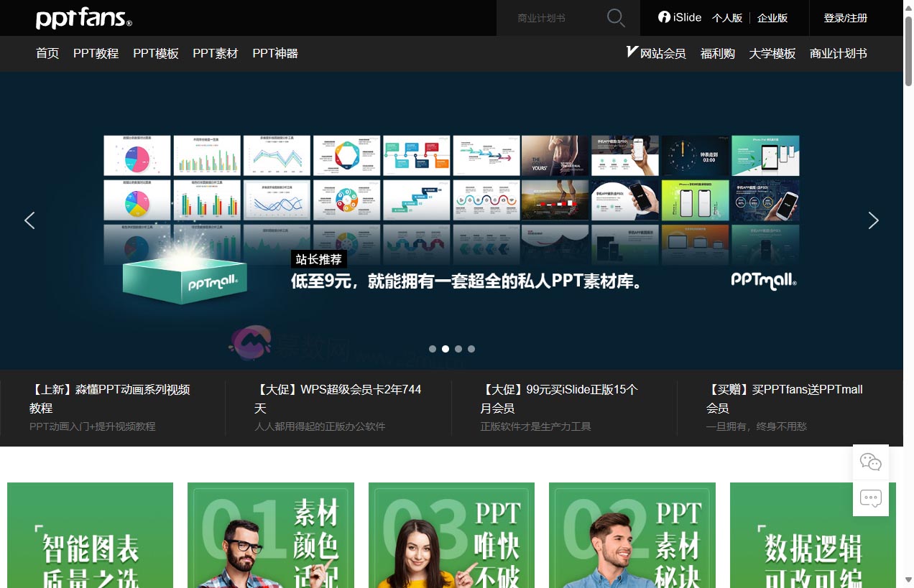The height and width of the screenshot is (588, 914).
Task: Click the search magnifier icon
Action: pyautogui.click(x=615, y=17)
